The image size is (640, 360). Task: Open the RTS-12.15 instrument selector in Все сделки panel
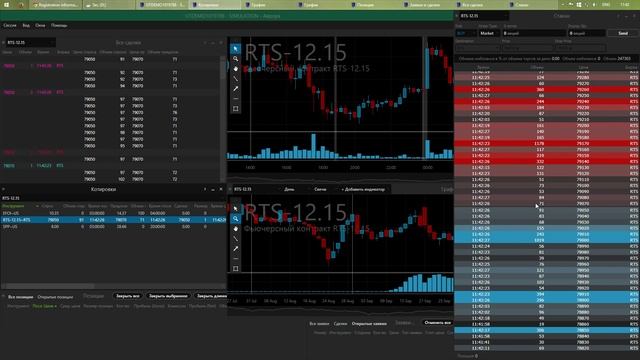point(30,42)
